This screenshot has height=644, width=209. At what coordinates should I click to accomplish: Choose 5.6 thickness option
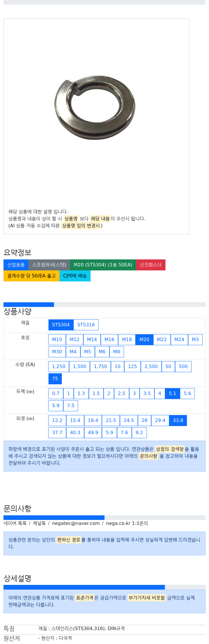click(x=188, y=393)
